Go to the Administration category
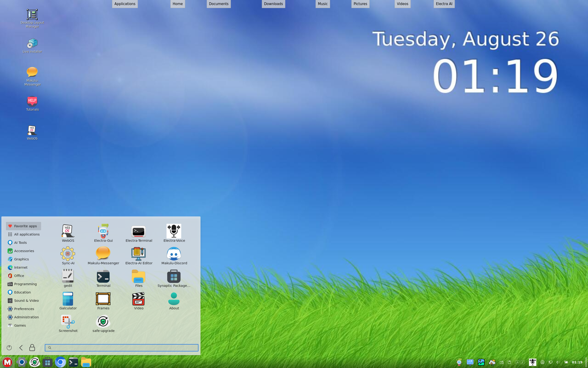This screenshot has width=588, height=368. [24, 317]
